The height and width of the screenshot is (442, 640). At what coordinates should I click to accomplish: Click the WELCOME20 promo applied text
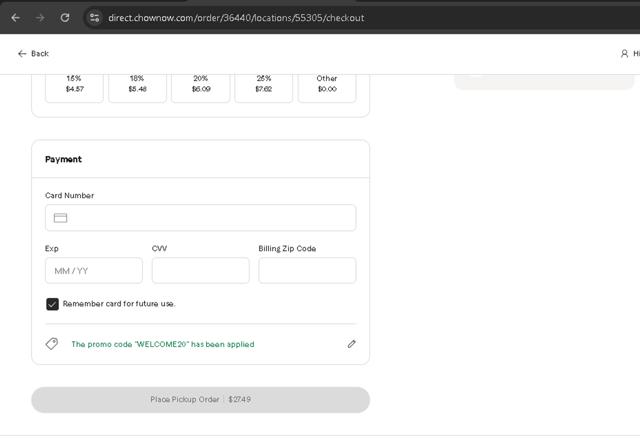tap(163, 344)
